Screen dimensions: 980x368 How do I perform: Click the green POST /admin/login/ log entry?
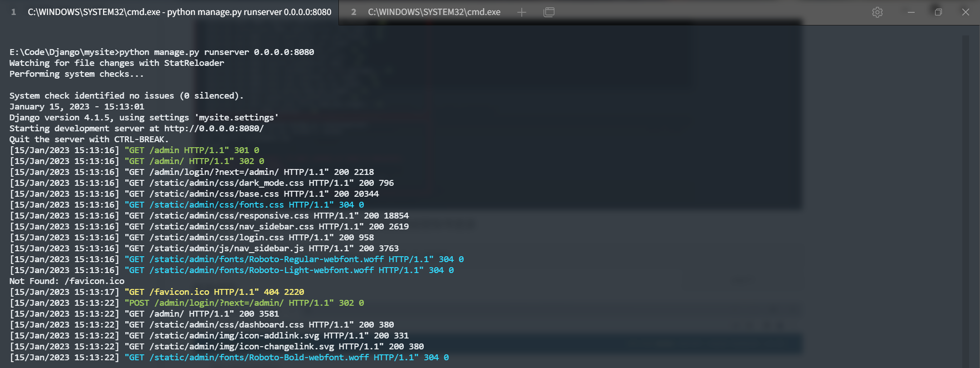point(244,303)
